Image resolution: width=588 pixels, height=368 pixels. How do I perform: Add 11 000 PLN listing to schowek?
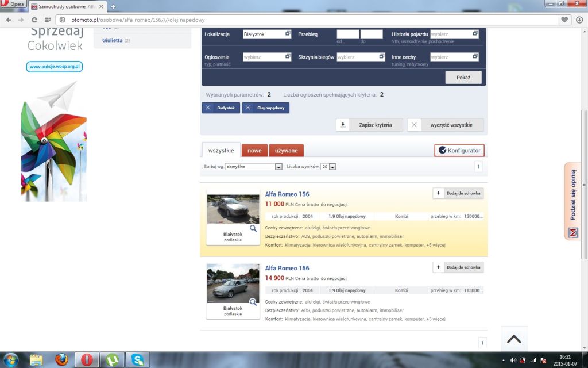[x=458, y=193]
